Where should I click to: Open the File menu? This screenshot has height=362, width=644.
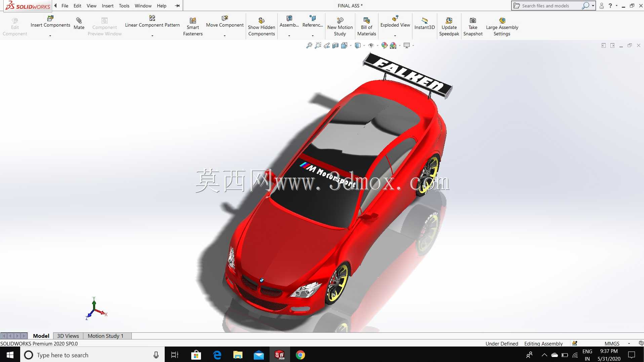[x=65, y=6]
